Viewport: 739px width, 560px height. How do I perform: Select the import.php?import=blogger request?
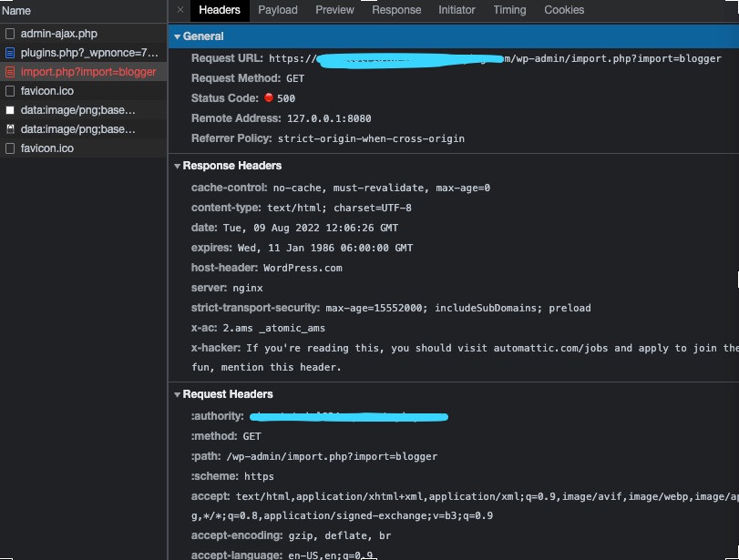click(x=84, y=72)
